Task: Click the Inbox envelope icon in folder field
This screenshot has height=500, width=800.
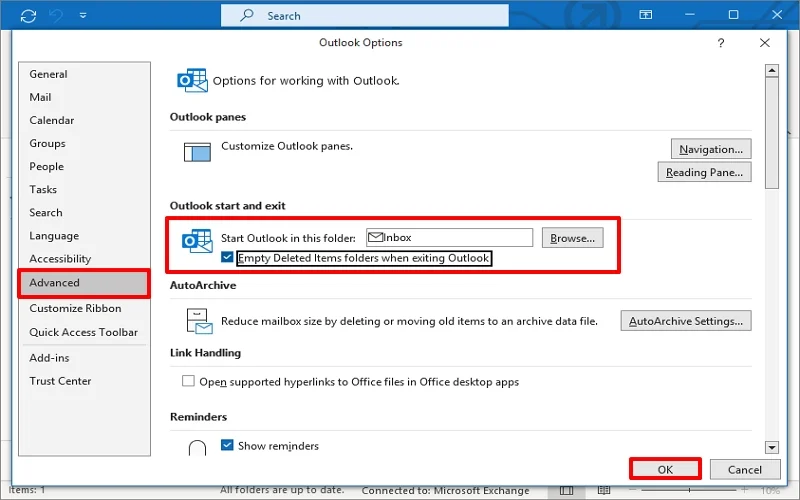Action: (x=376, y=237)
